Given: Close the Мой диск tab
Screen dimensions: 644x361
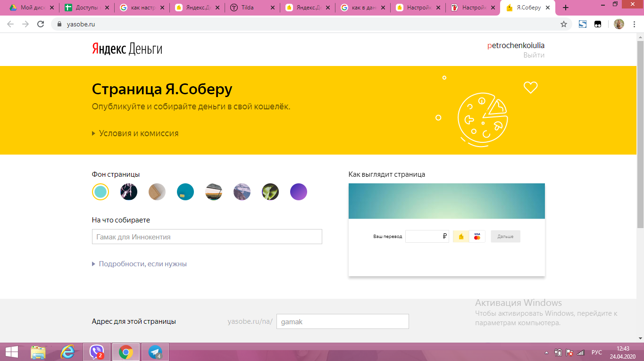Looking at the screenshot, I should [x=51, y=8].
